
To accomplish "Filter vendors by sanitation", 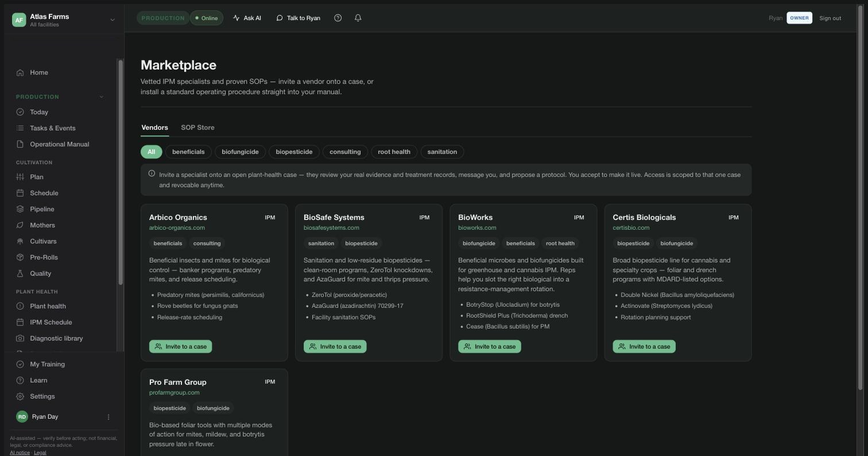I will (x=442, y=152).
